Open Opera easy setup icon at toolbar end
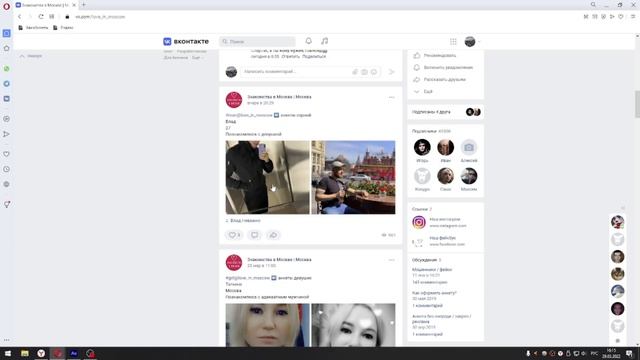This screenshot has width=640, height=360. click(x=633, y=17)
